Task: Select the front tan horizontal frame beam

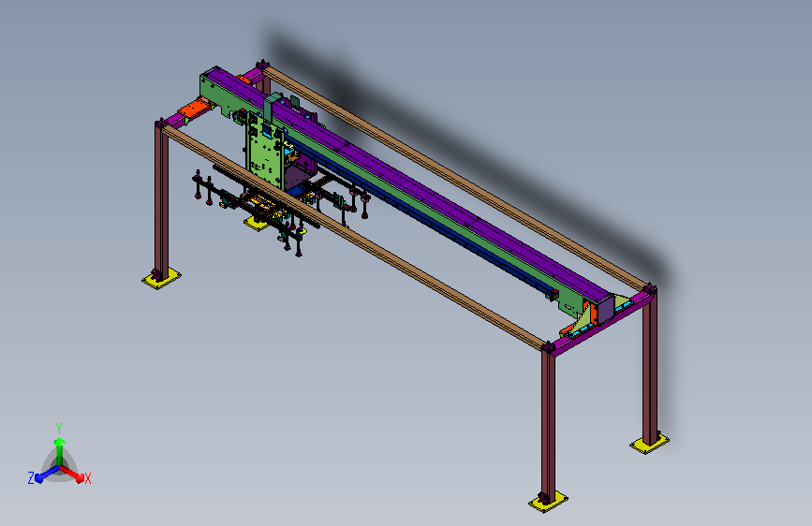Action: pos(355,239)
